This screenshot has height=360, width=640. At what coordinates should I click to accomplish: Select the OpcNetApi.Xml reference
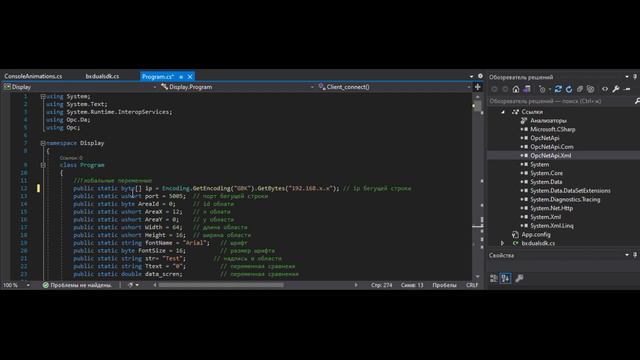(550, 156)
